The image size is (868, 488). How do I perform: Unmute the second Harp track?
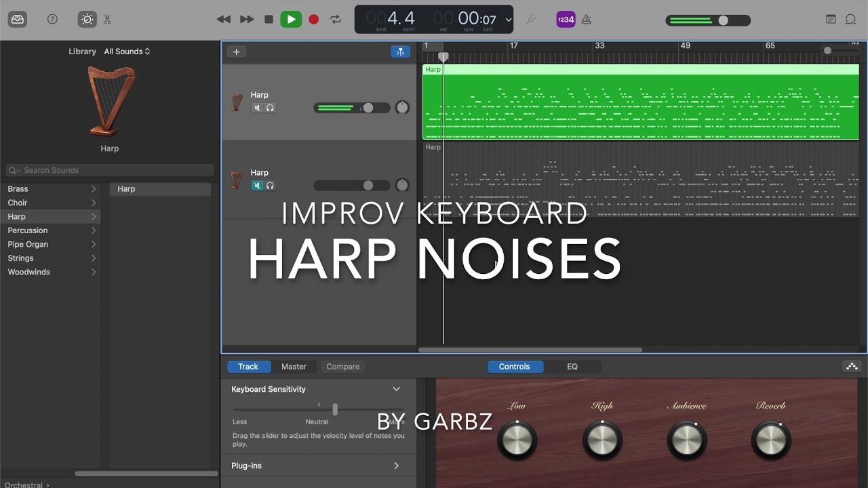pos(257,186)
